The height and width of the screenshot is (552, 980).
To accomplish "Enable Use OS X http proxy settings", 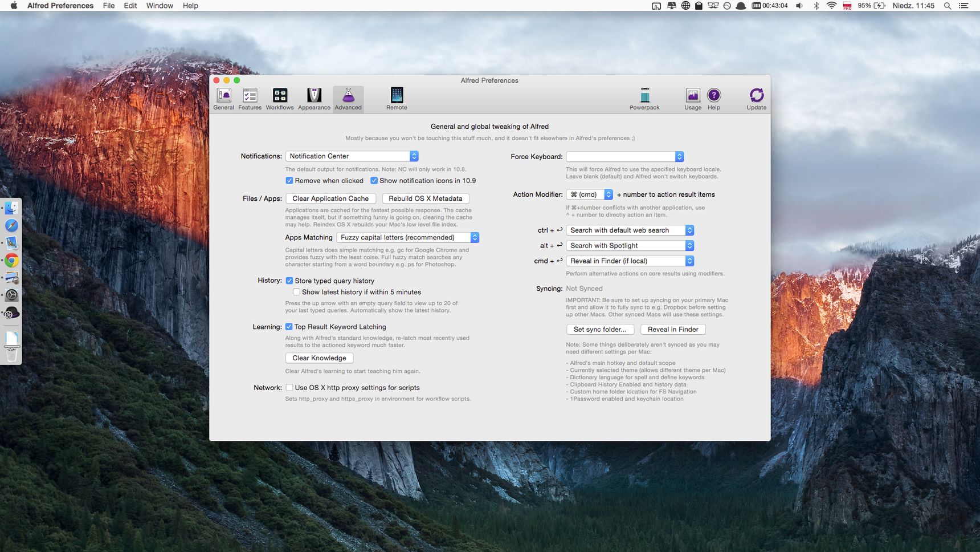I will [x=289, y=388].
